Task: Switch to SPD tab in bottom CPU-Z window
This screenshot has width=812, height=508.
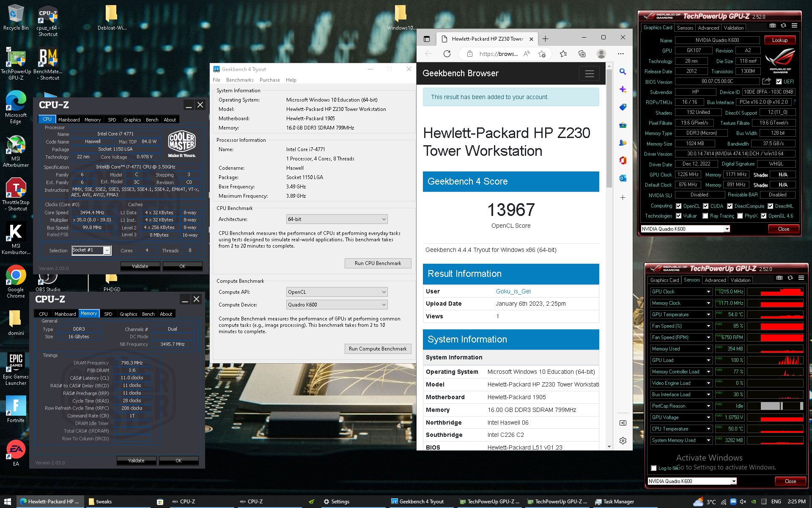Action: pos(108,314)
